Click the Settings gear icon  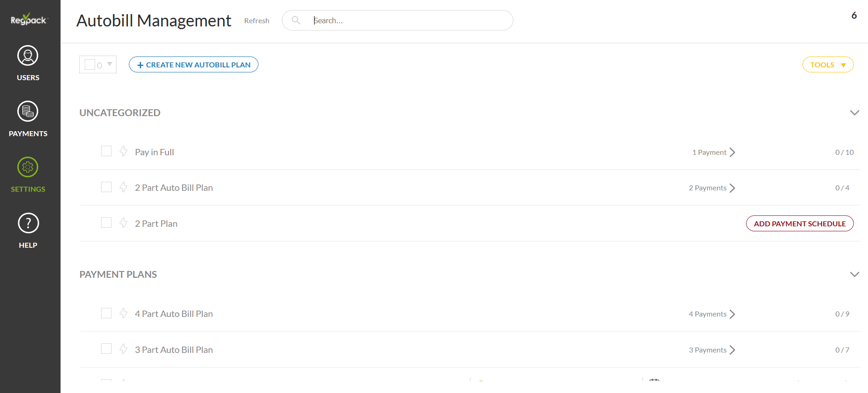[x=28, y=167]
